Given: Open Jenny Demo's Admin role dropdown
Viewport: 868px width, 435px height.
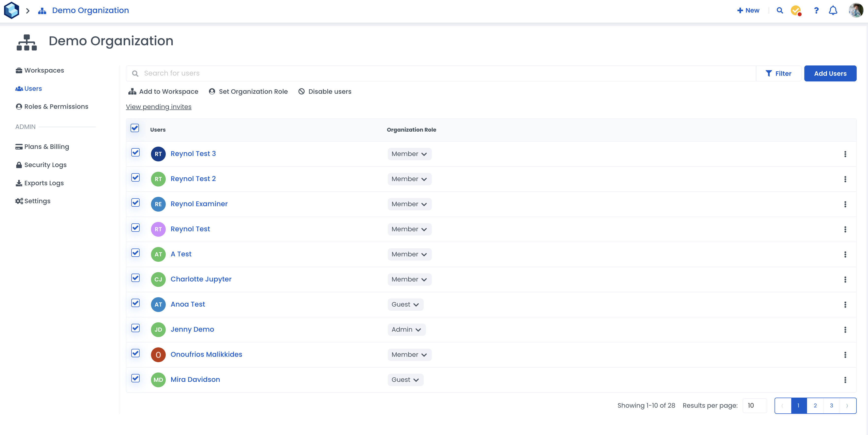Looking at the screenshot, I should tap(406, 329).
